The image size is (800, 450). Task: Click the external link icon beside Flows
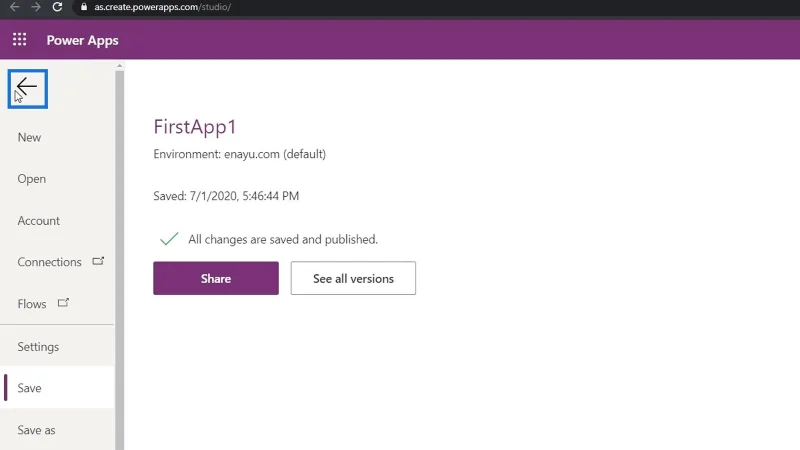pyautogui.click(x=63, y=303)
